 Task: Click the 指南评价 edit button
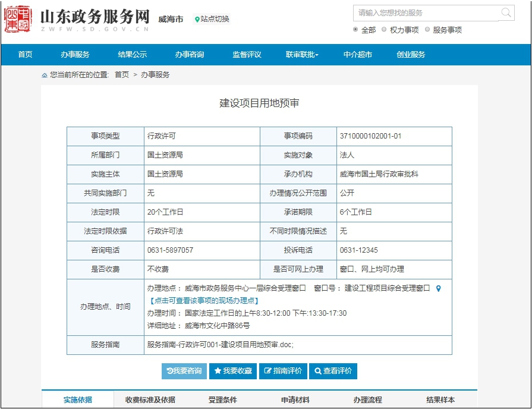(283, 371)
